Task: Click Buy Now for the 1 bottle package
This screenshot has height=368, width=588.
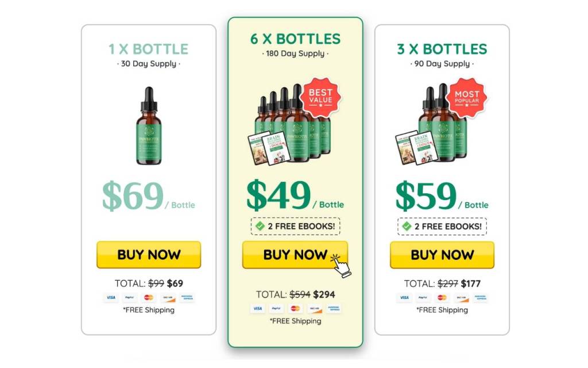Action: (149, 255)
